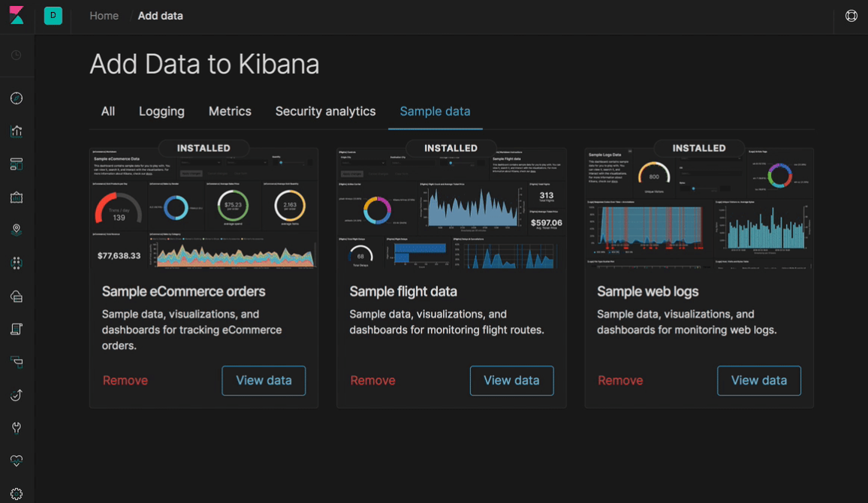Image resolution: width=868 pixels, height=503 pixels.
Task: Open Management gear icon in sidebar
Action: pos(17,493)
